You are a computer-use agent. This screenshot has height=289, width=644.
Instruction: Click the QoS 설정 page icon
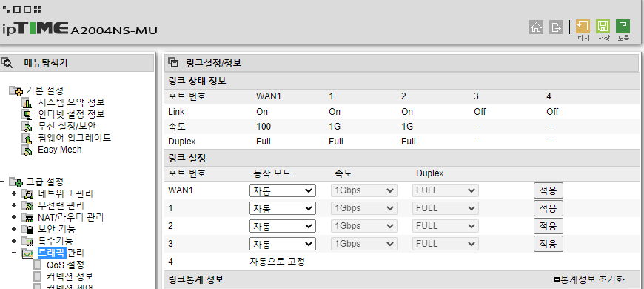[37, 265]
